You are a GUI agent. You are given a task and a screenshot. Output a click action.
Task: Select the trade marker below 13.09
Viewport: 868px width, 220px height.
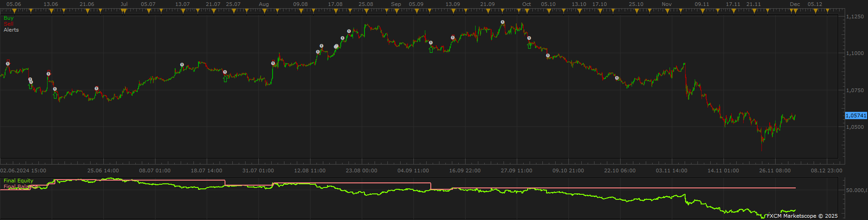(453, 38)
